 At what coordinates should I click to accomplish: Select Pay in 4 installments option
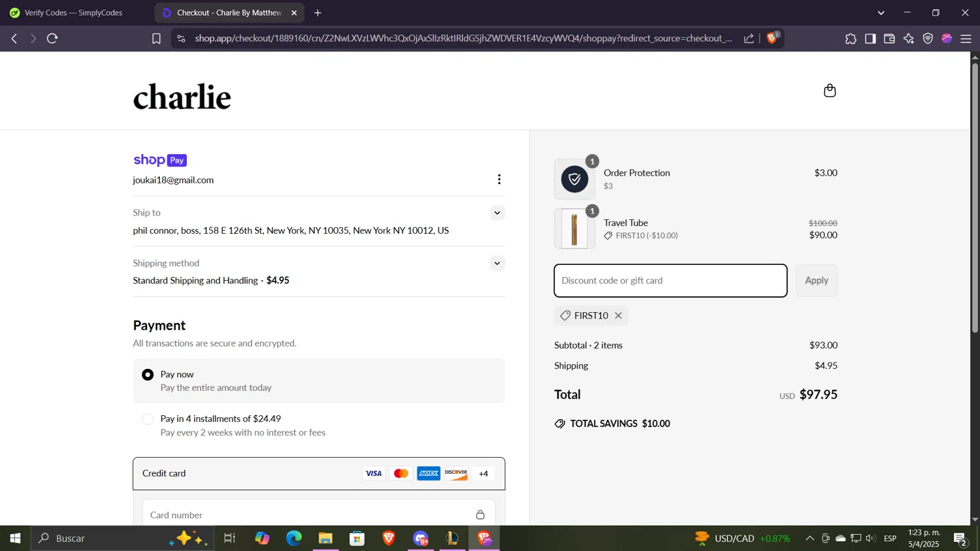(x=148, y=419)
